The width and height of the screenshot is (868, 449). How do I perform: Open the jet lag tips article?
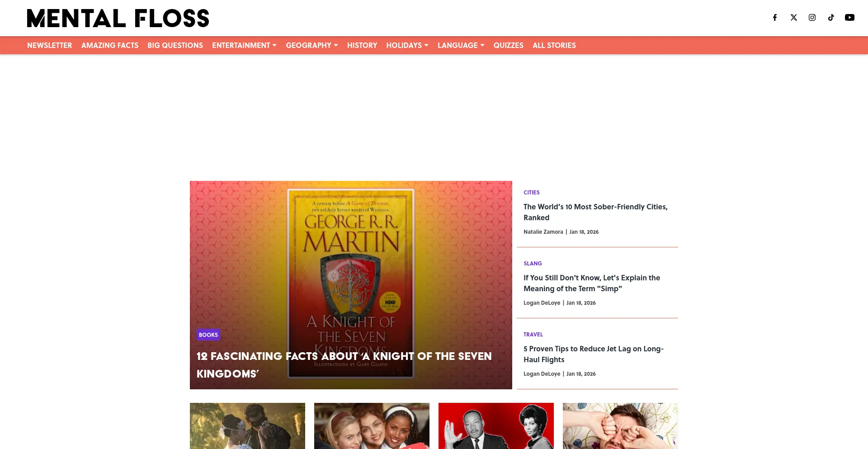pos(593,354)
